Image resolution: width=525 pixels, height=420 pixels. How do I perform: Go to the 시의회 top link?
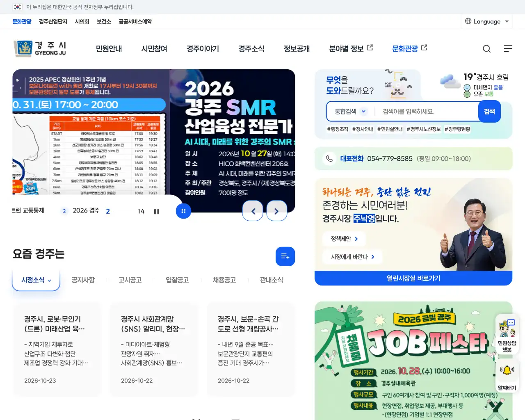82,21
